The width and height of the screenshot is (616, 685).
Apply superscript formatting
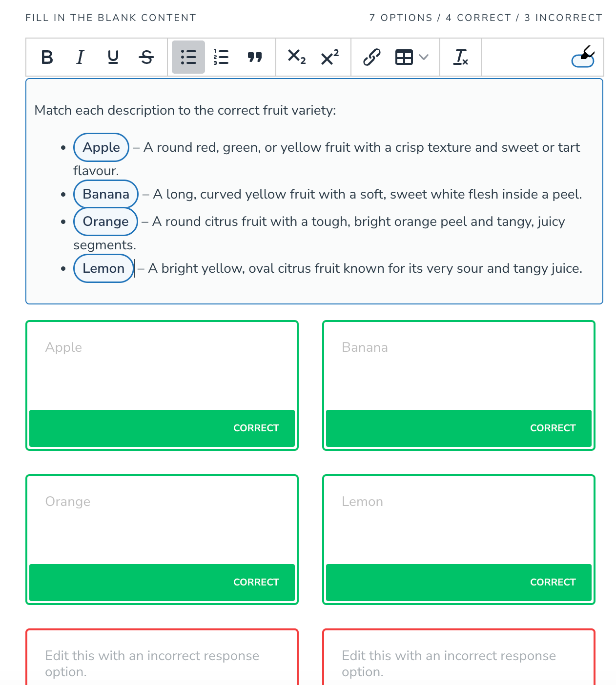(x=330, y=57)
